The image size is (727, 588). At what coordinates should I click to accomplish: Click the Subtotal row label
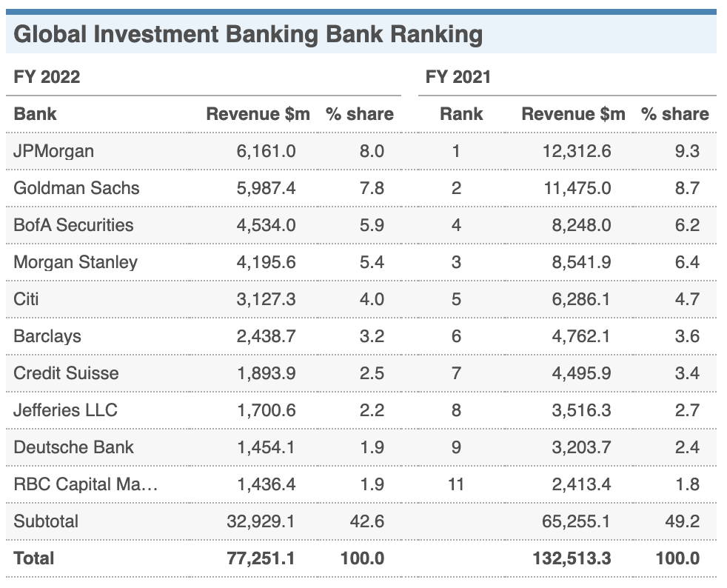click(x=46, y=521)
